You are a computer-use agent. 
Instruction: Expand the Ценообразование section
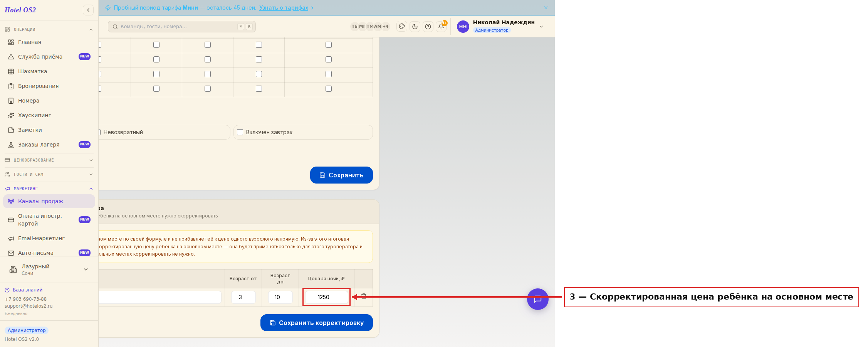point(49,160)
